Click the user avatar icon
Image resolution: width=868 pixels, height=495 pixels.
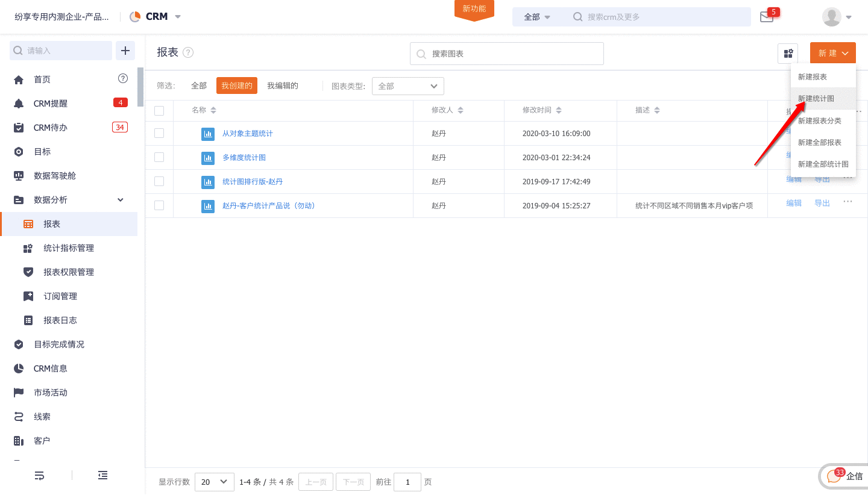point(832,17)
